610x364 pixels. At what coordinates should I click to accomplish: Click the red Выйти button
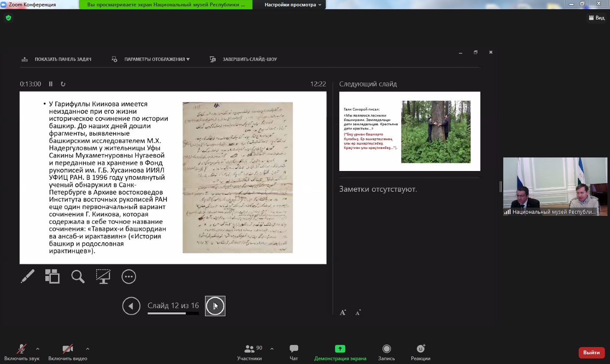click(x=591, y=353)
